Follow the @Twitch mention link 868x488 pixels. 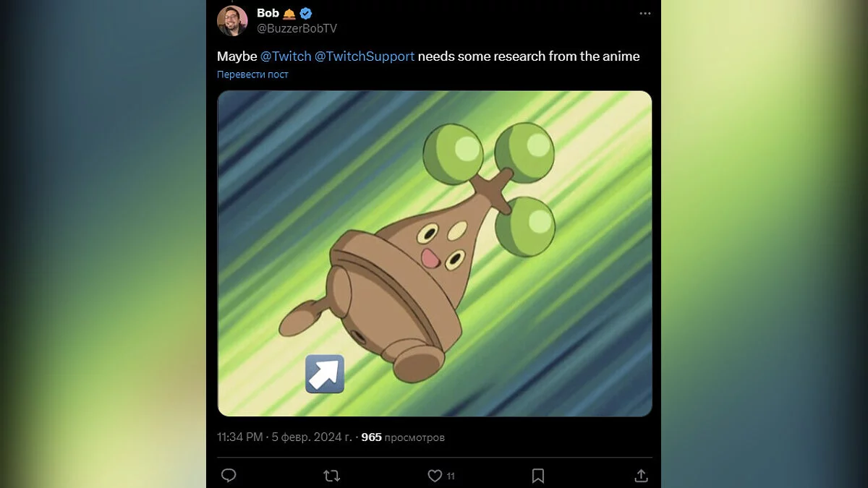click(286, 56)
